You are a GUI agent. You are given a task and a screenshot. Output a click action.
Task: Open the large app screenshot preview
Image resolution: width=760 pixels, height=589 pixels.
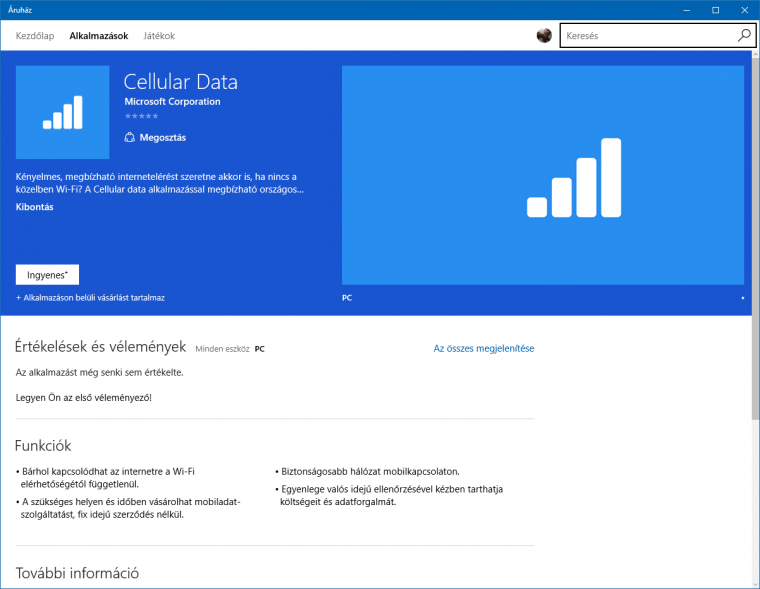pyautogui.click(x=543, y=175)
